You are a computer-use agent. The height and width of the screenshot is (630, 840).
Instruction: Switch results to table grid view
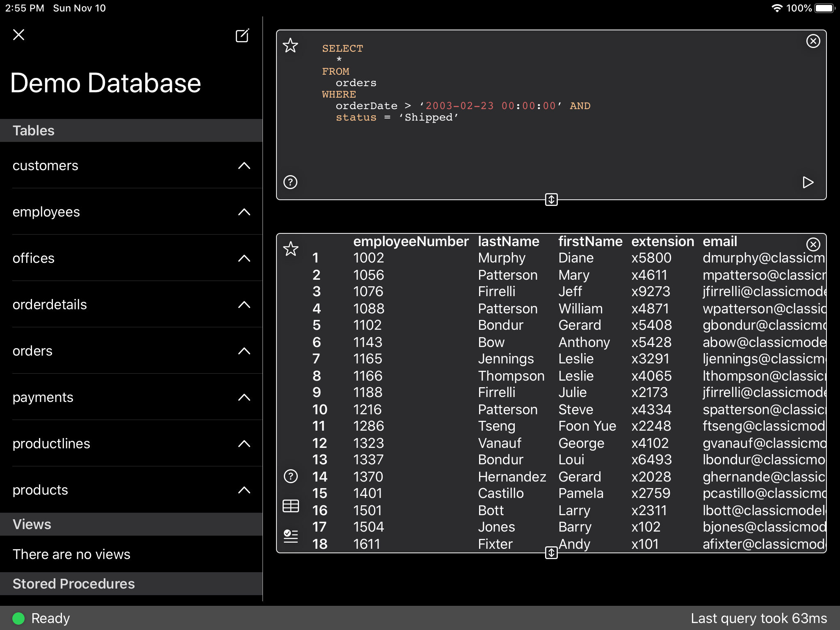(290, 506)
